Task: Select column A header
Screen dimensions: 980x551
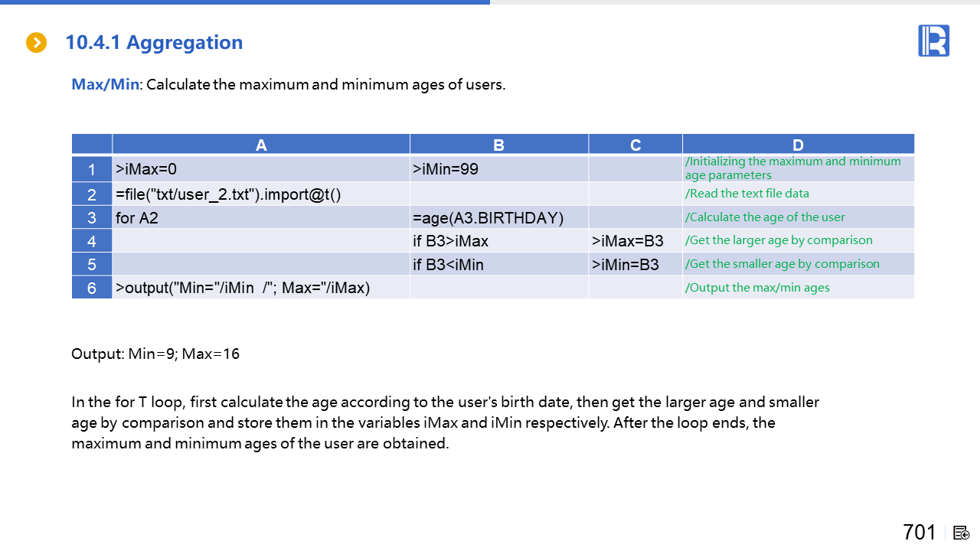Action: (x=261, y=145)
